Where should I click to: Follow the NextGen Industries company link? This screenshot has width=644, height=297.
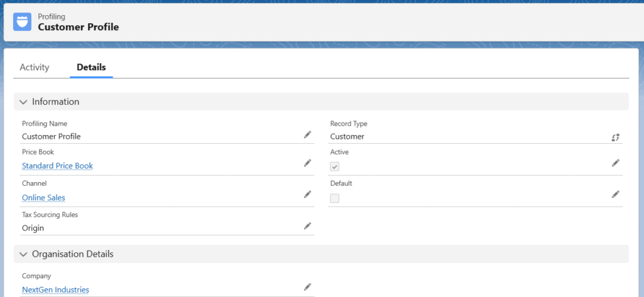tap(55, 289)
